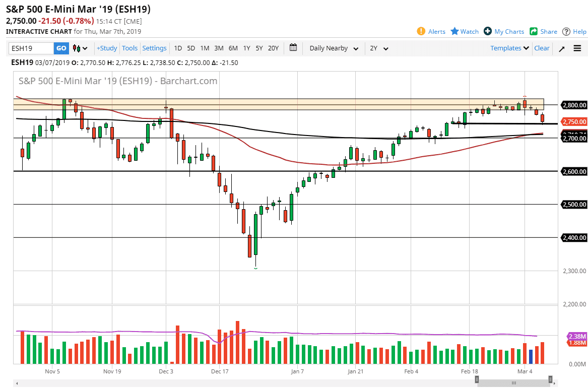Image resolution: width=588 pixels, height=389 pixels.
Task: Click the Clear link
Action: pyautogui.click(x=541, y=48)
